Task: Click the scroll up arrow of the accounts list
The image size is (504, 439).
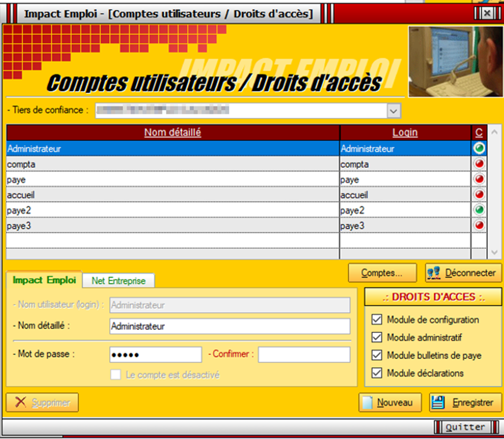Action: coord(494,132)
